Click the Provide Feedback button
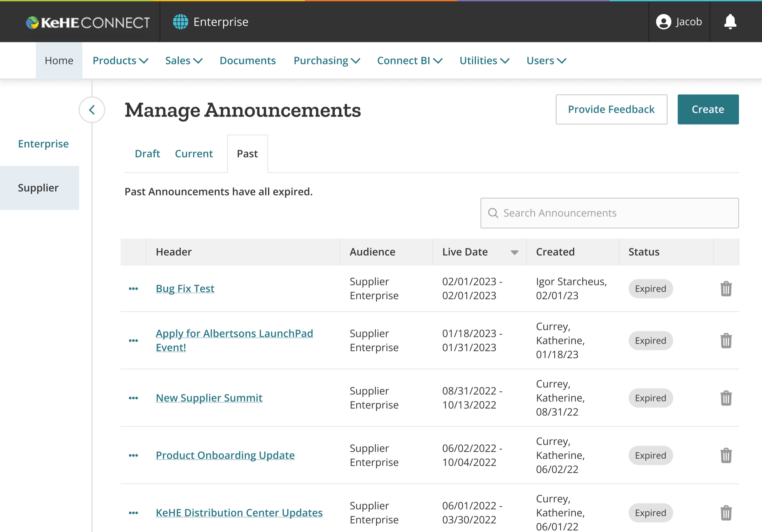The height and width of the screenshot is (532, 762). tap(611, 109)
